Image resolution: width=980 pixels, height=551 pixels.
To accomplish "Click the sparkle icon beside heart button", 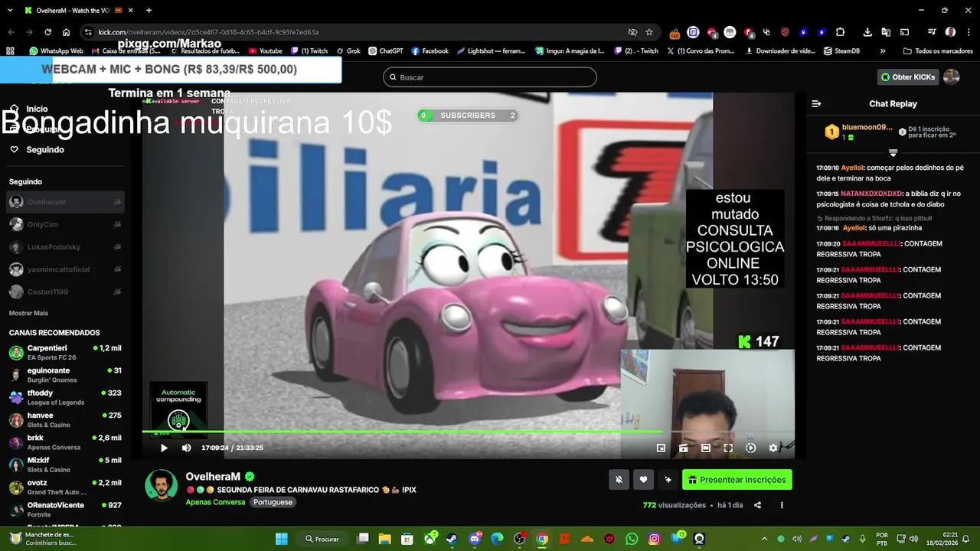I will coord(668,480).
